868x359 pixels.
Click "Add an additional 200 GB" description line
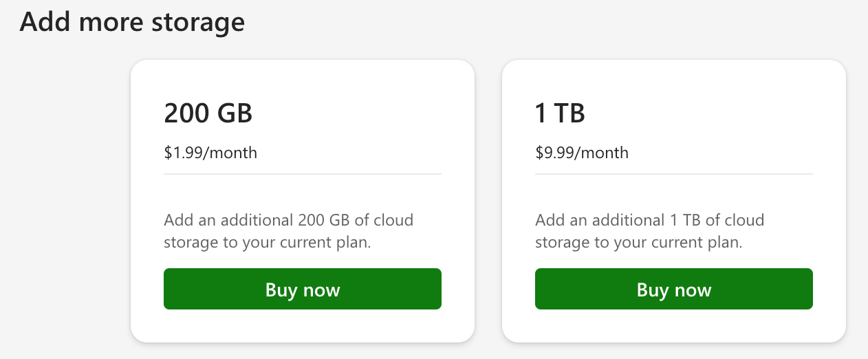tap(288, 220)
